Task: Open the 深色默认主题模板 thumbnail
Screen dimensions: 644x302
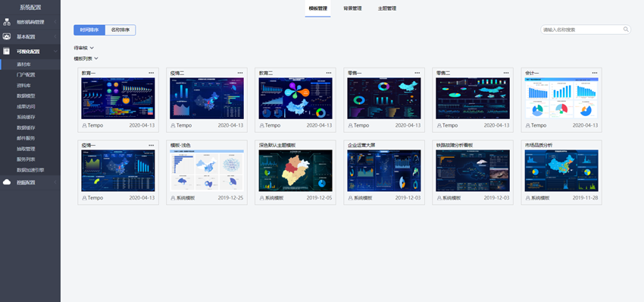Action: 295,170
